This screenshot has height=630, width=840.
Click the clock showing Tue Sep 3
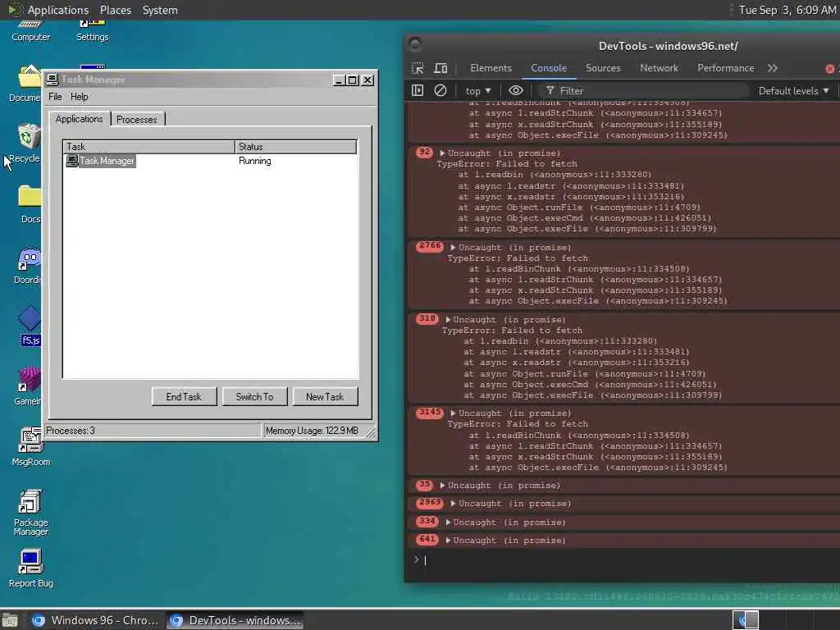pyautogui.click(x=787, y=10)
